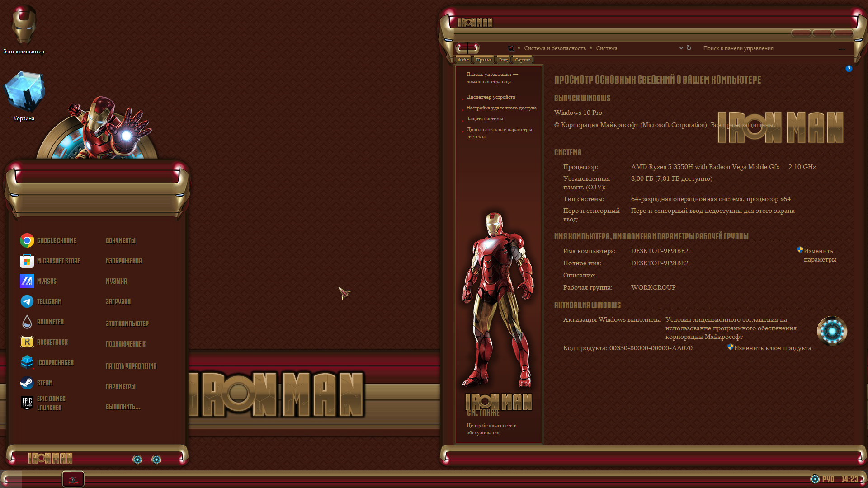Click the blue help question mark icon
Image resolution: width=868 pixels, height=488 pixels.
849,69
